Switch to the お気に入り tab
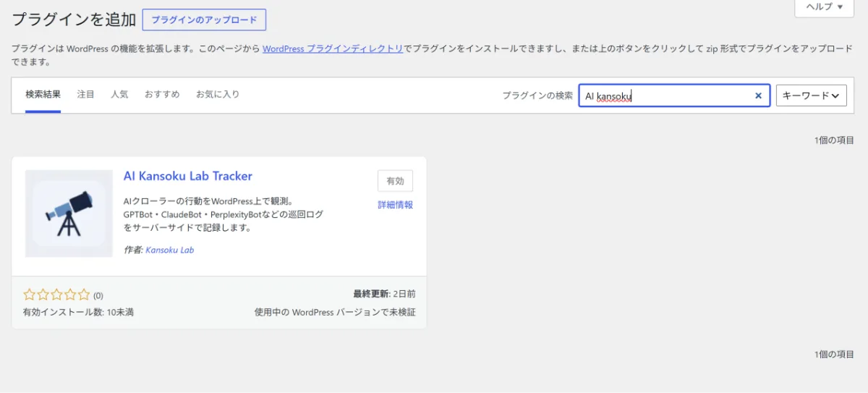The height and width of the screenshot is (393, 868). (218, 94)
